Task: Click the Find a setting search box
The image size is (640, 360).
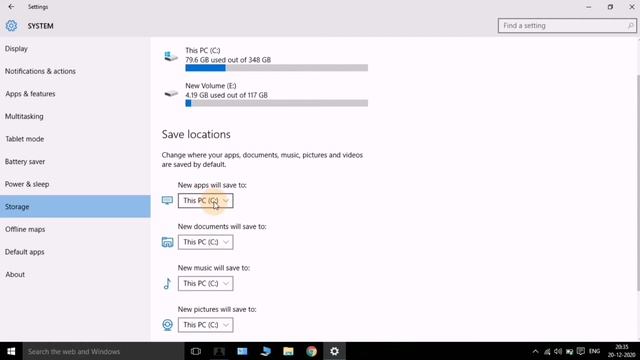Action: [x=567, y=26]
